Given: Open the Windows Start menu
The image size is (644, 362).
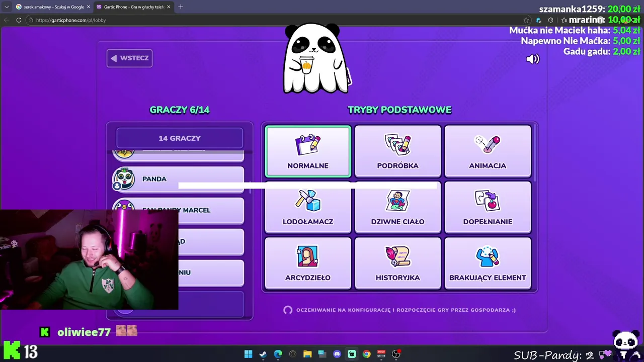Looking at the screenshot, I should coord(248,354).
